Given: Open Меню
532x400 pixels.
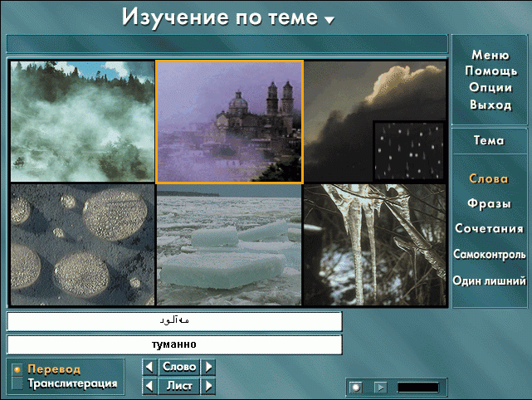Looking at the screenshot, I should tap(491, 55).
